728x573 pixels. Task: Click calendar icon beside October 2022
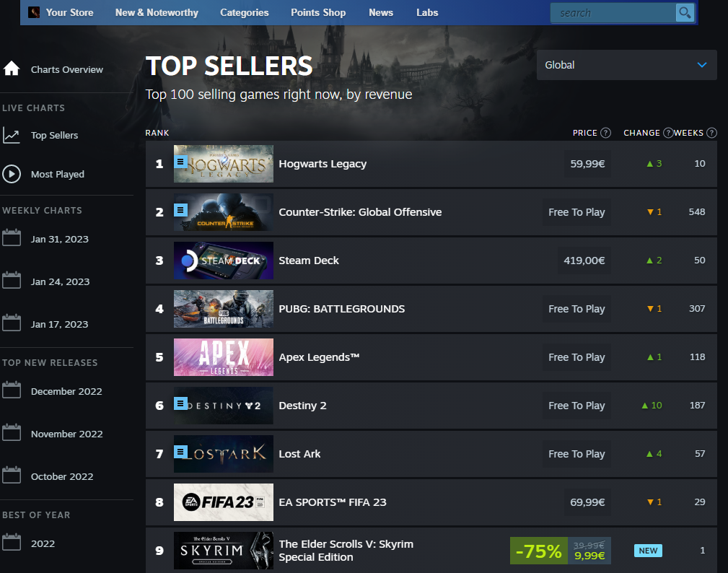(x=12, y=476)
